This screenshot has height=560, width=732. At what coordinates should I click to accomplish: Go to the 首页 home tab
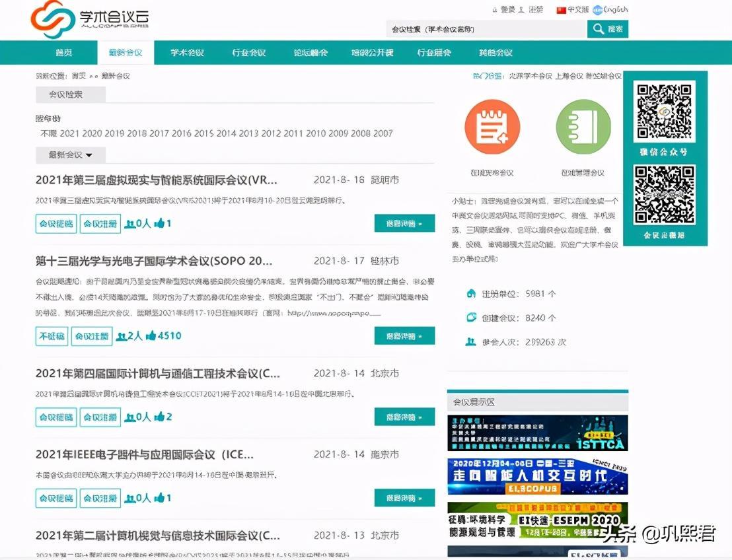point(64,53)
